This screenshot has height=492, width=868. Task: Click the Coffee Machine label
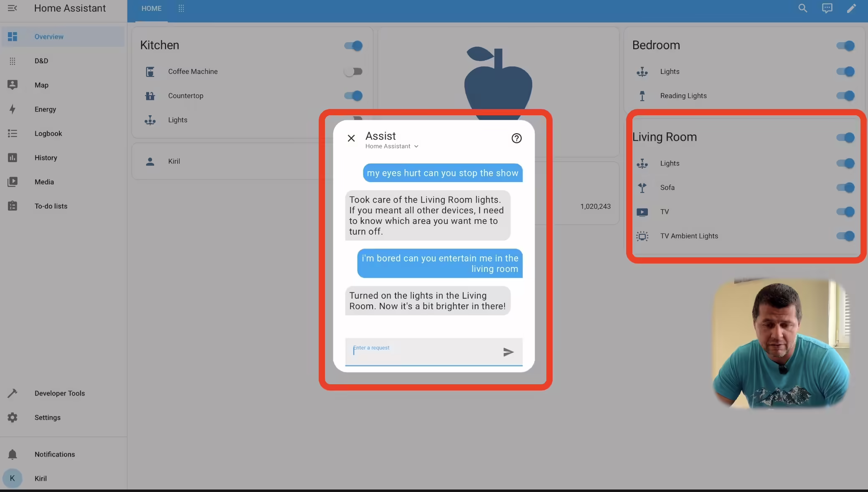[x=193, y=72]
